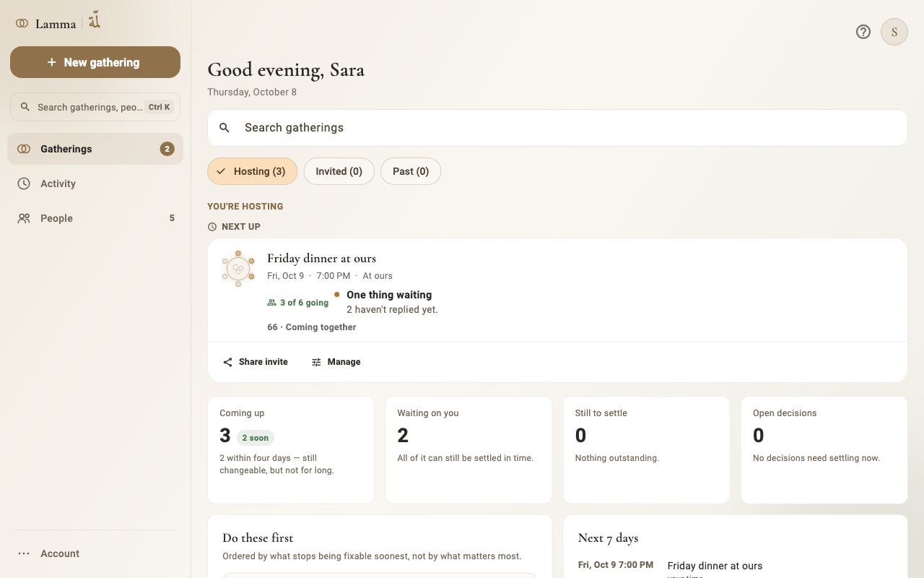
Task: Click the share icon beside Share invite
Action: 227,362
